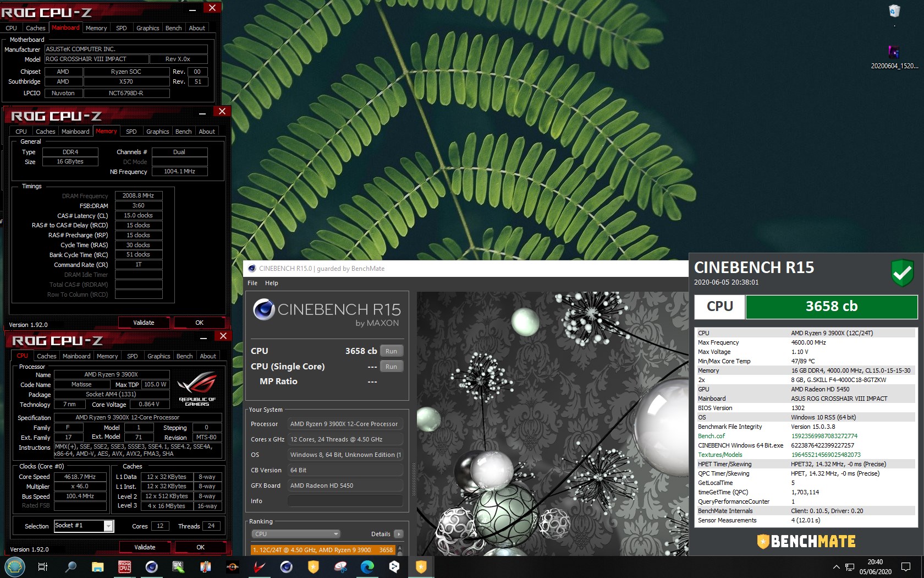Click the BenchMate green shield checkmark
The image size is (924, 578).
[903, 272]
